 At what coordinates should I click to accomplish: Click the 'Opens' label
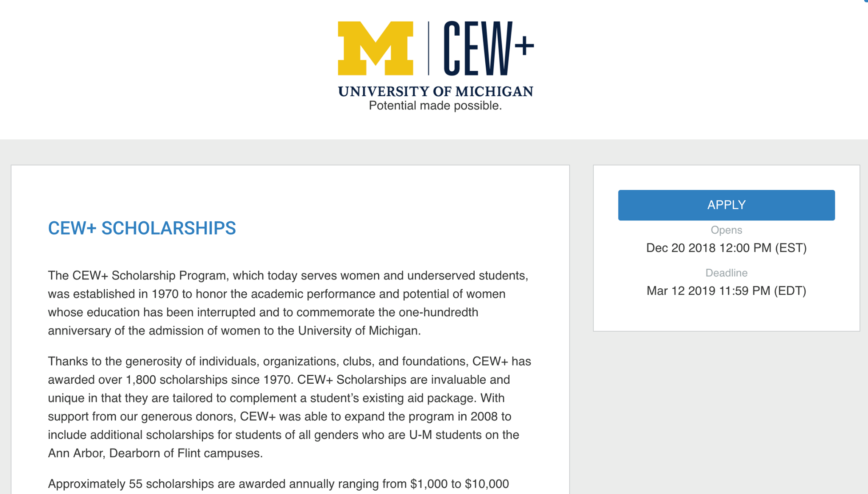tap(726, 230)
